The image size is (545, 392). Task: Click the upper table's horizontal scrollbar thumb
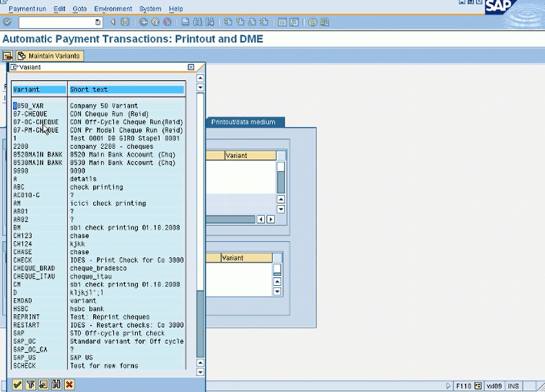coord(230,219)
